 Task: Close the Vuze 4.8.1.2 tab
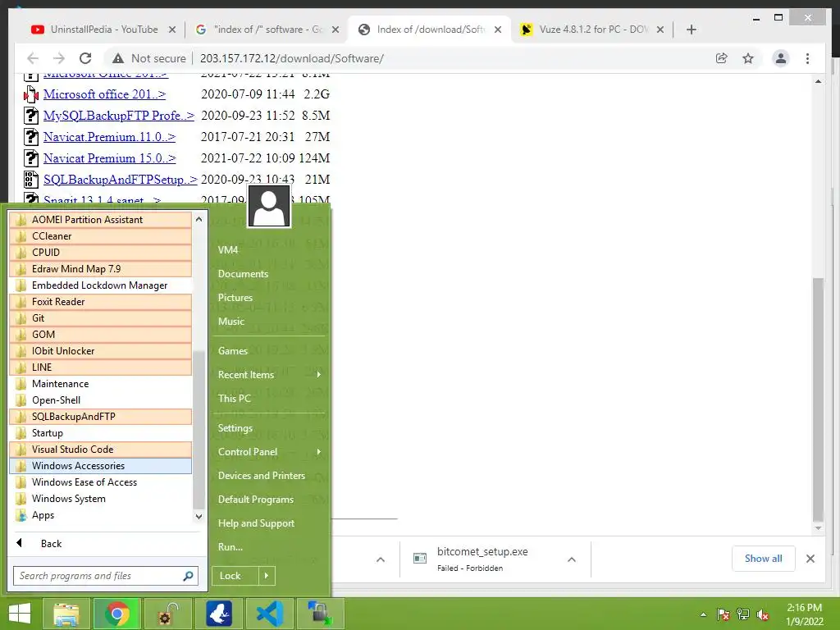[660, 30]
